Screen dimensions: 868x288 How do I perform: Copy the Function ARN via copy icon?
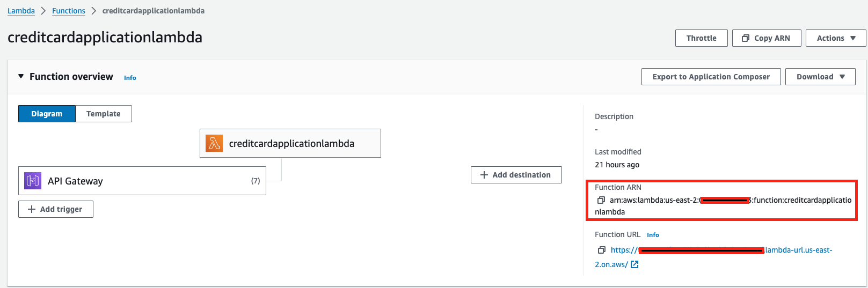coord(601,200)
